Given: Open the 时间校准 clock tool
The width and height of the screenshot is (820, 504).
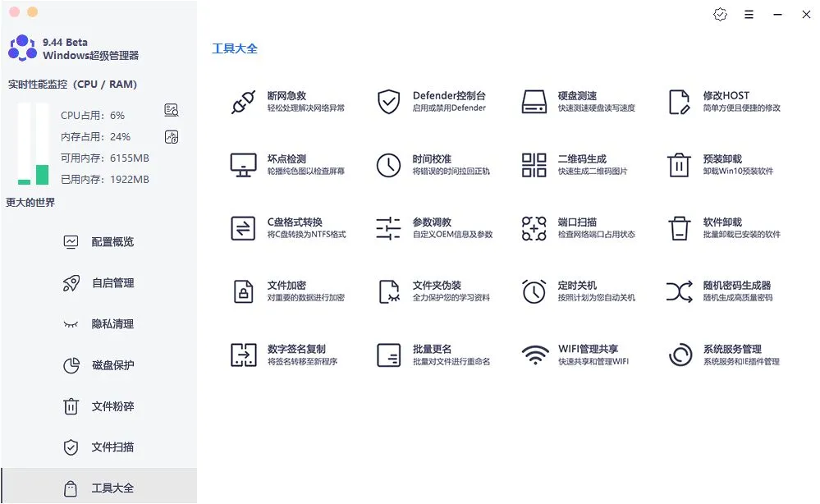Looking at the screenshot, I should 388,165.
